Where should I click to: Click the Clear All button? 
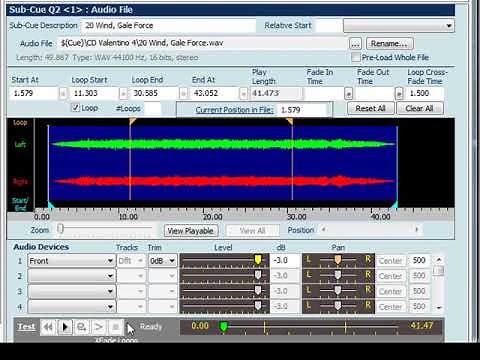[420, 108]
